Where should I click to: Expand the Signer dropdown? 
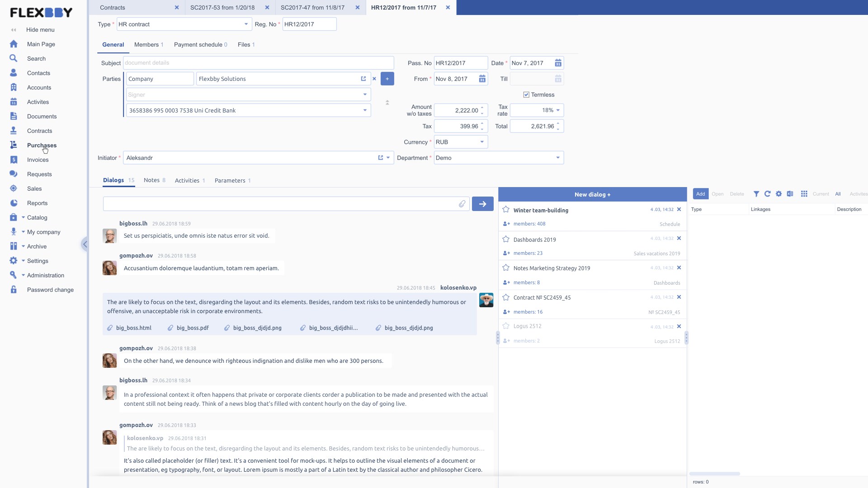(x=365, y=95)
